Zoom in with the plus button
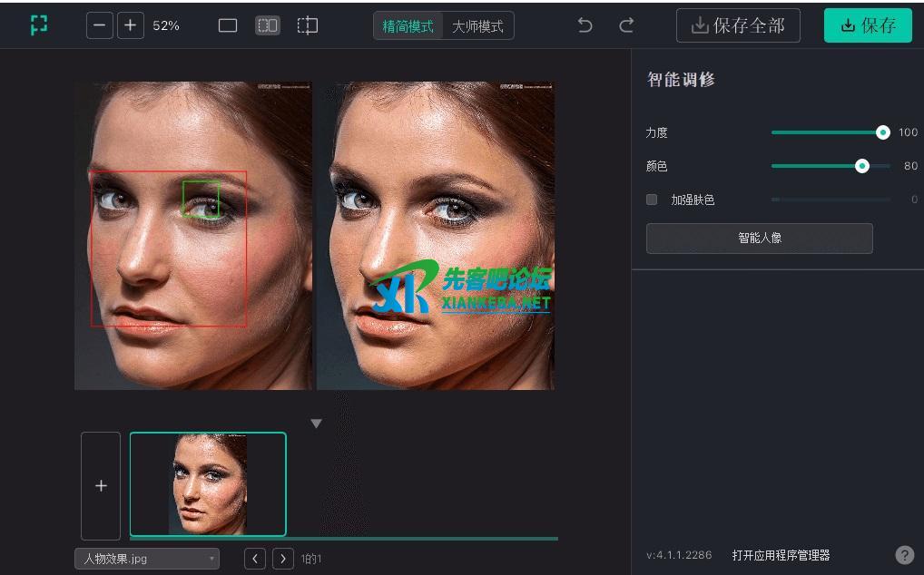Viewport: 924px width, 575px height. (130, 25)
